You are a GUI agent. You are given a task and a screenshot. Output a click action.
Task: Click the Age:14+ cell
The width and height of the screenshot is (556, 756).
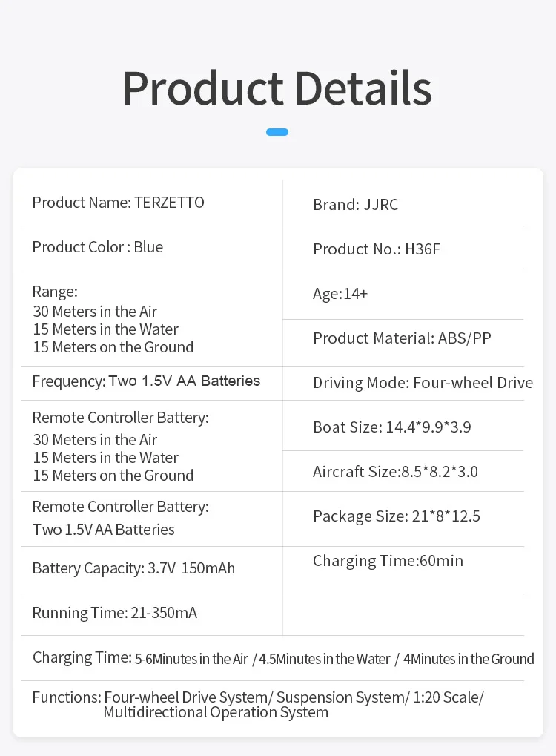tap(340, 294)
